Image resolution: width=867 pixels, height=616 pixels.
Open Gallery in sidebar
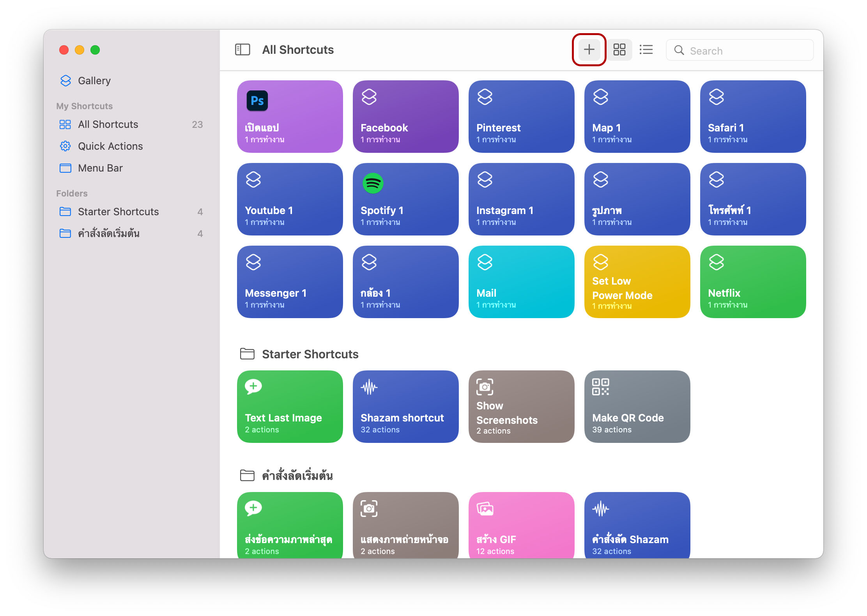pyautogui.click(x=94, y=81)
